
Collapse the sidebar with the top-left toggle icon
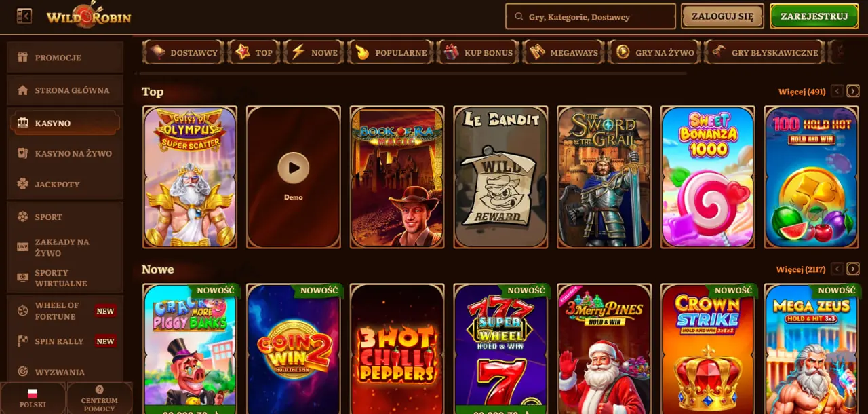[24, 16]
